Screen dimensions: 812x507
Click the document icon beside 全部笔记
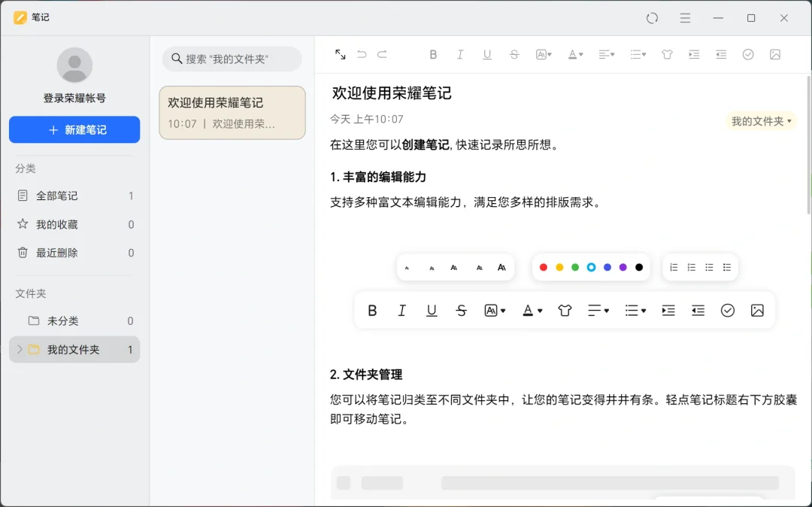23,196
